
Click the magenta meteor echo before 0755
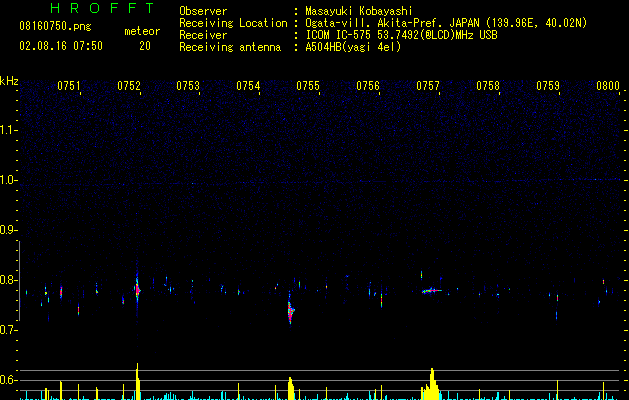[x=290, y=311]
